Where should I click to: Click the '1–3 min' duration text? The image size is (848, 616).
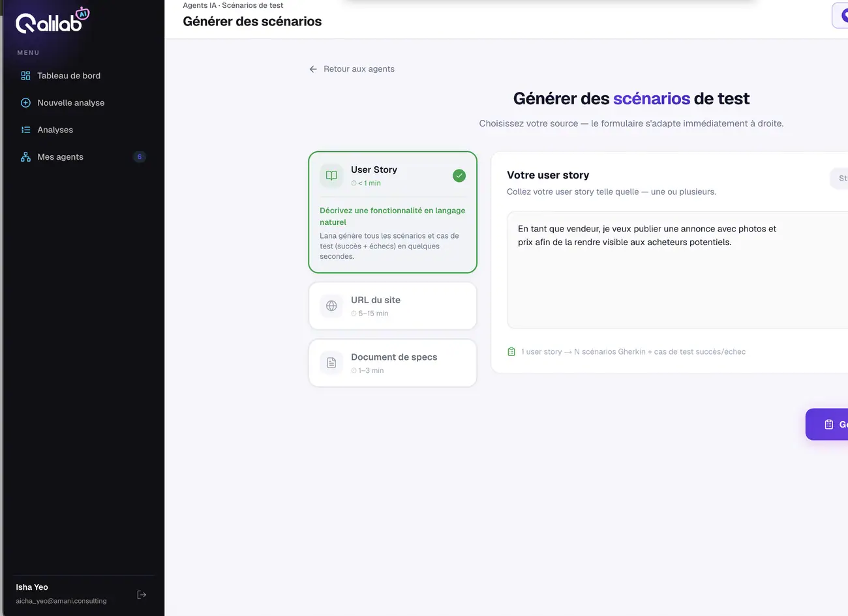(371, 370)
